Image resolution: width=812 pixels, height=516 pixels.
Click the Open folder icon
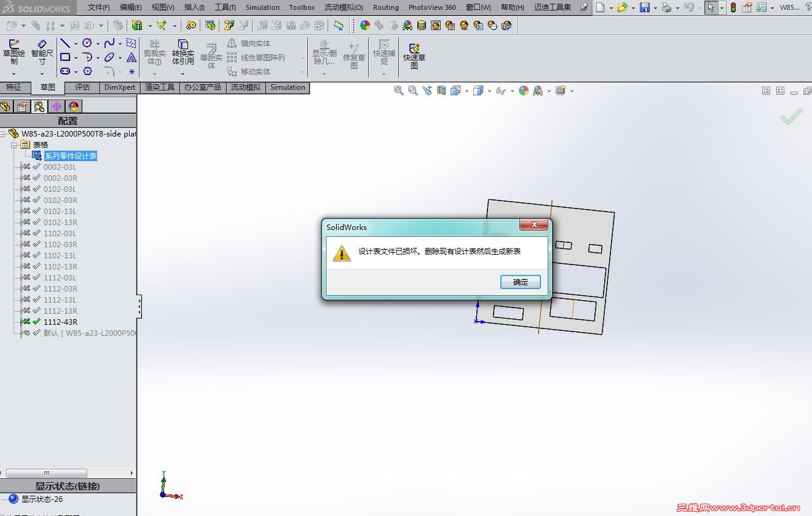pos(622,7)
